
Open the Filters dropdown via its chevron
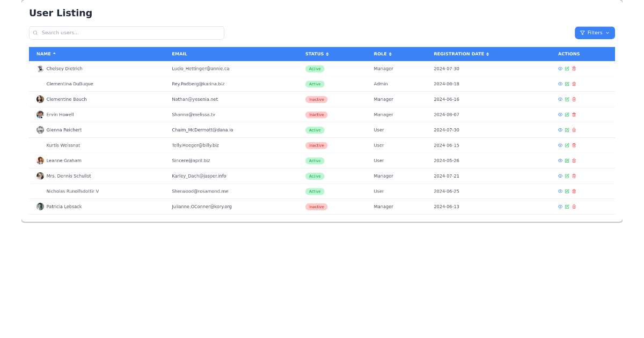(x=607, y=33)
